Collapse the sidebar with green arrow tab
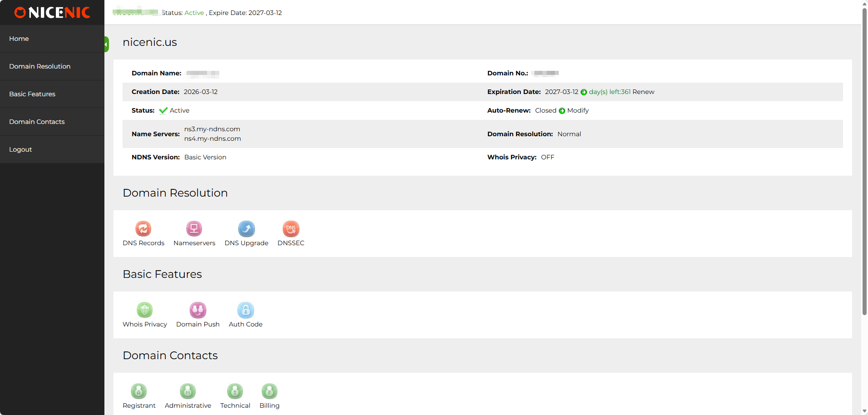 tap(106, 44)
